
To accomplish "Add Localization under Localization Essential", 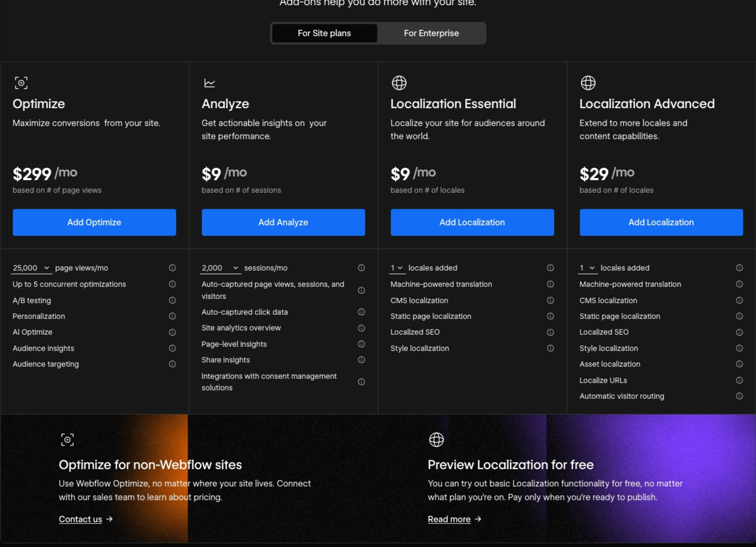I will pyautogui.click(x=472, y=222).
